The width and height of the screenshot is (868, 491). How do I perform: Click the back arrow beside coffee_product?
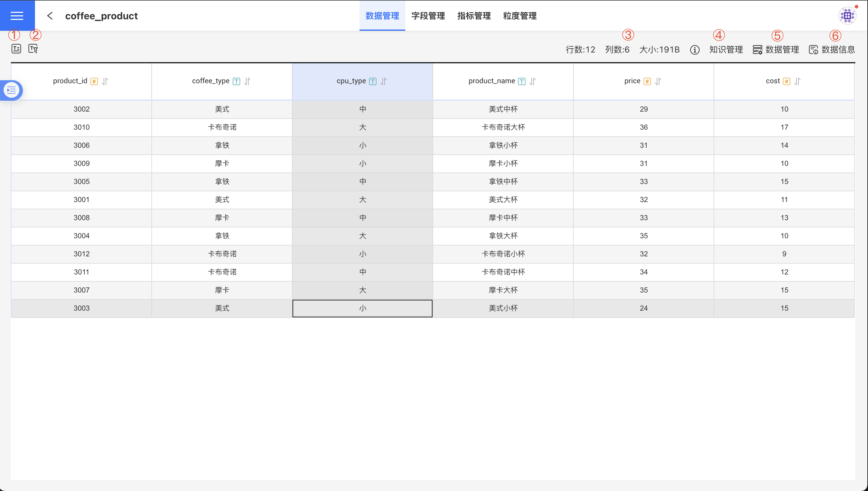pyautogui.click(x=50, y=15)
